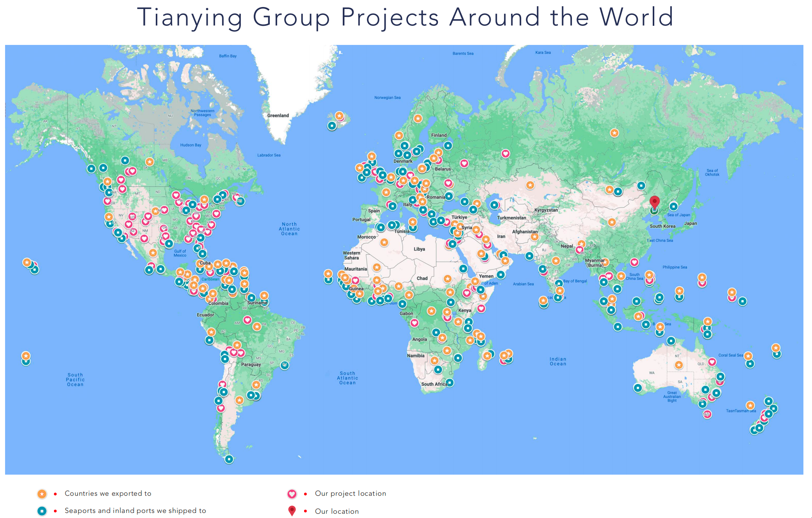The height and width of the screenshot is (518, 812).
Task: Click the teal port marker beside Iceland
Action: pos(332,126)
